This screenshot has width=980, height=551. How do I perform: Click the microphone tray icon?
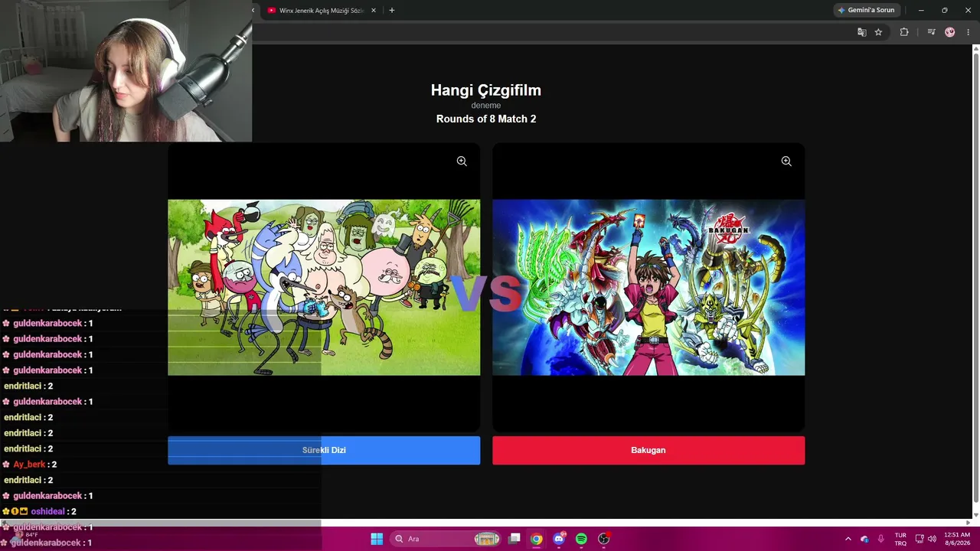click(x=881, y=539)
